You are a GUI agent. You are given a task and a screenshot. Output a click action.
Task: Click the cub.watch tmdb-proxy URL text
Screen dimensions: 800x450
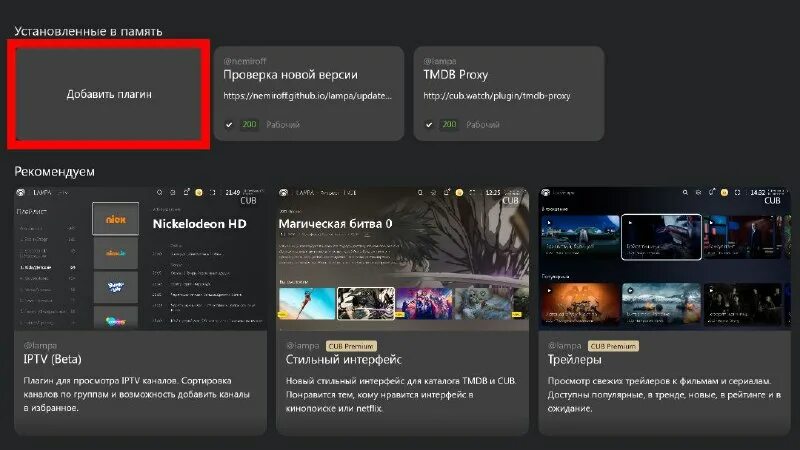point(496,95)
